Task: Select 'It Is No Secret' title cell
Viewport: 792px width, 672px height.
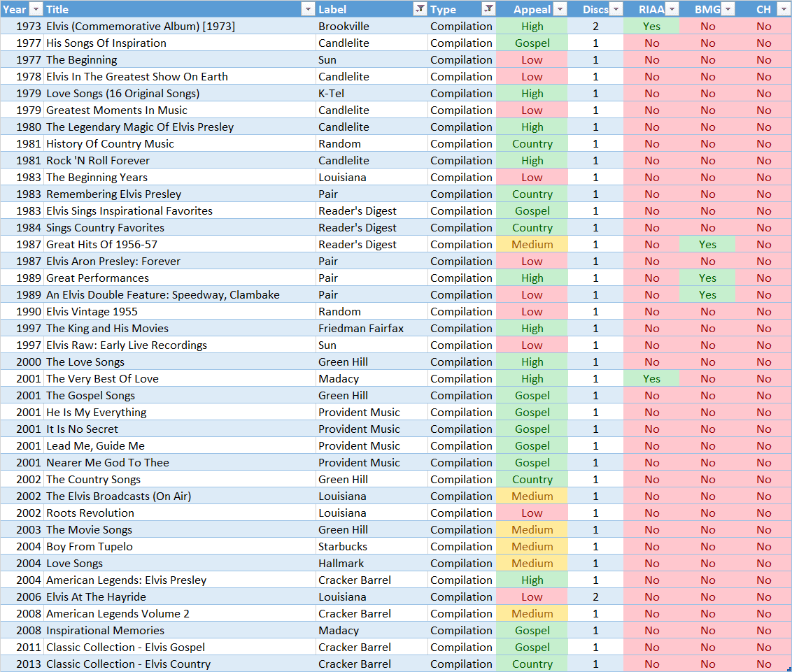Action: pos(179,429)
